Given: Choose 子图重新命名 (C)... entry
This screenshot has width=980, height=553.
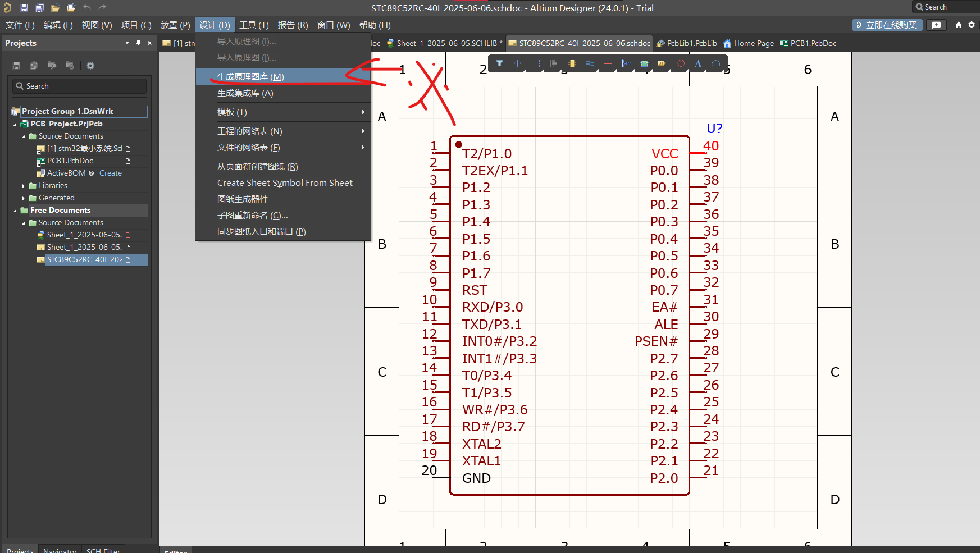Looking at the screenshot, I should point(283,216).
